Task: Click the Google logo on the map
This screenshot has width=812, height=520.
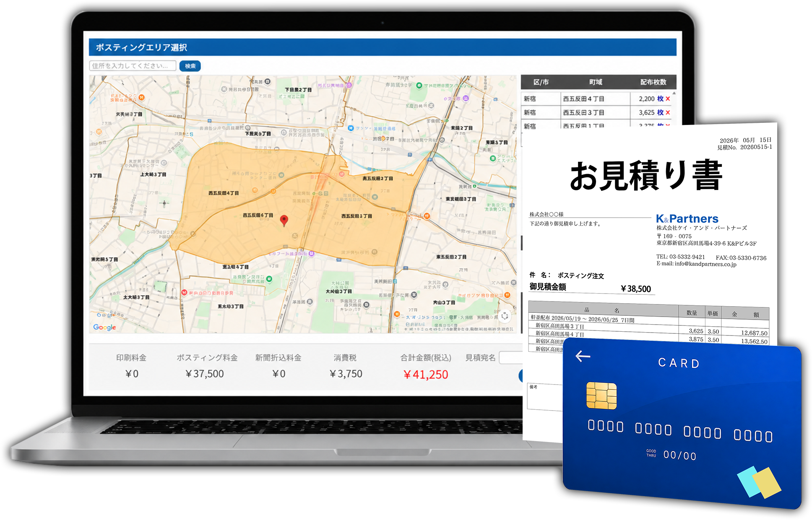Action: (104, 327)
